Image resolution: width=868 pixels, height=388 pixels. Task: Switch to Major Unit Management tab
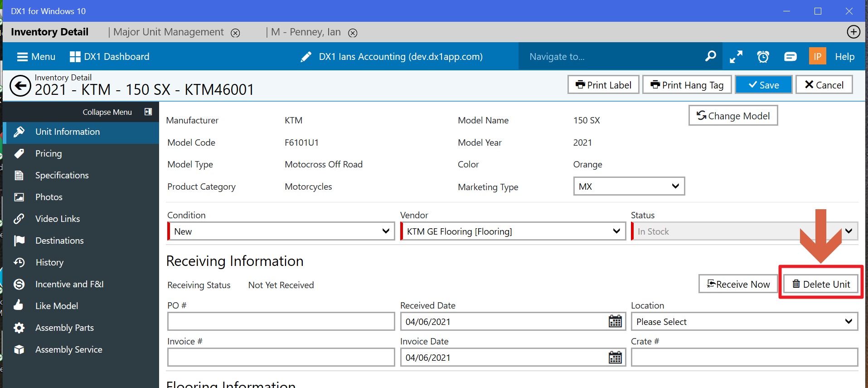pyautogui.click(x=169, y=32)
